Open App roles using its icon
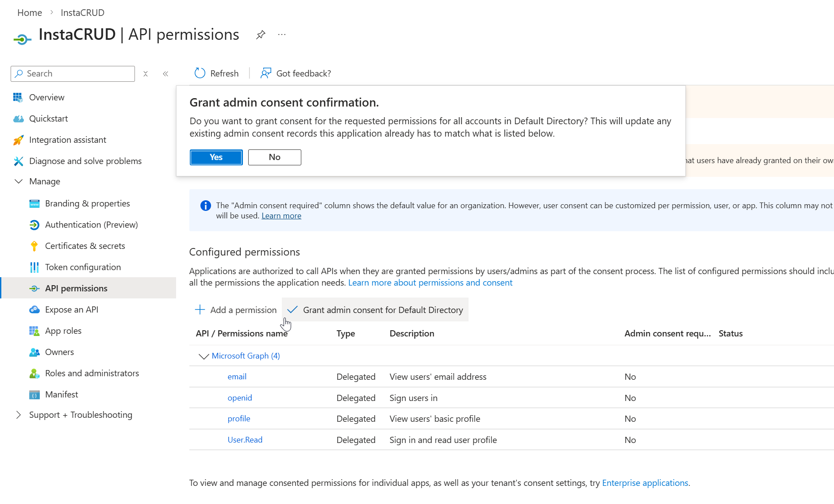The image size is (834, 504). click(35, 331)
